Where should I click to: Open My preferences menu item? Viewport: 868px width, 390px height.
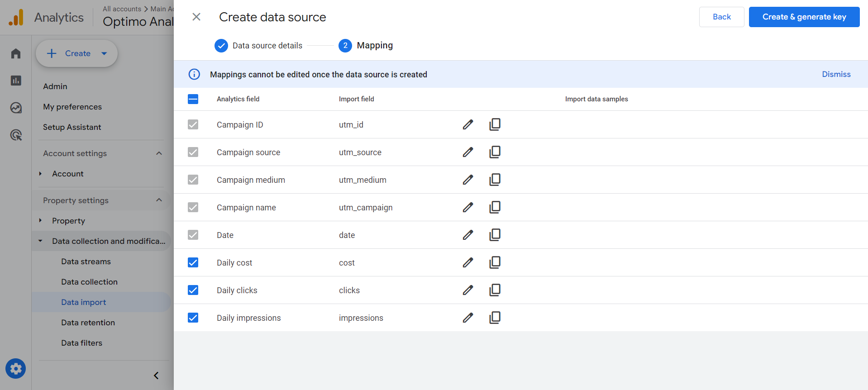[x=72, y=107]
